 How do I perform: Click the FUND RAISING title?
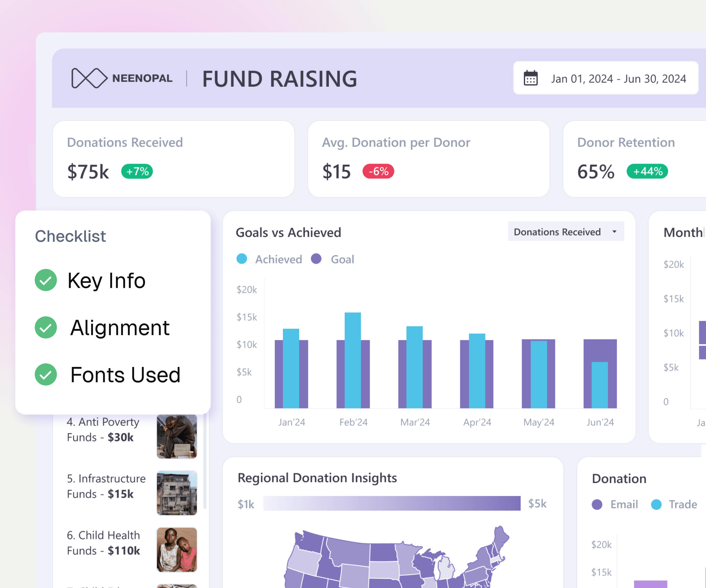(280, 79)
